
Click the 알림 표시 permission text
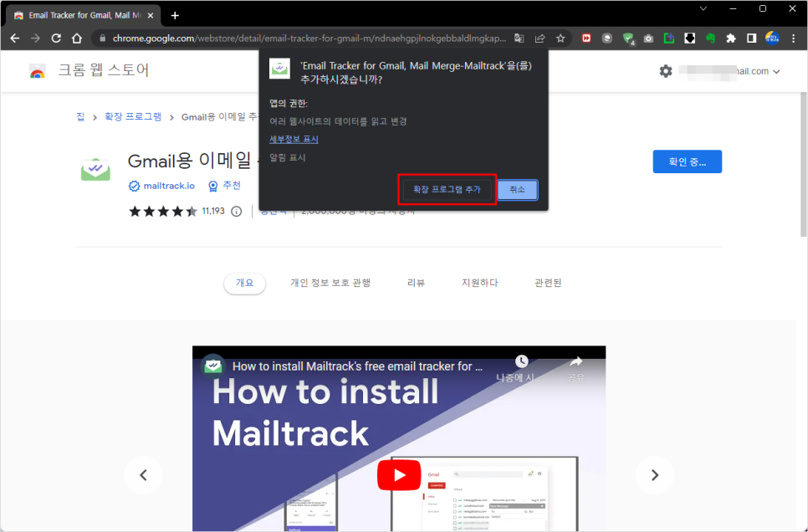[x=288, y=158]
